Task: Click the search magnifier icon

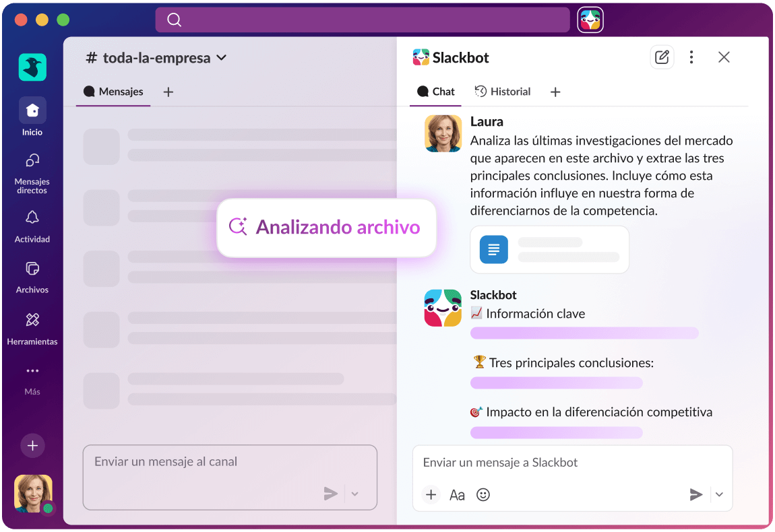Action: point(174,20)
